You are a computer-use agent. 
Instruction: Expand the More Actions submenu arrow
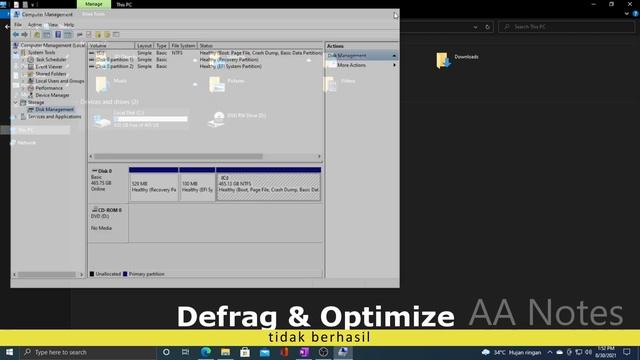tap(394, 65)
